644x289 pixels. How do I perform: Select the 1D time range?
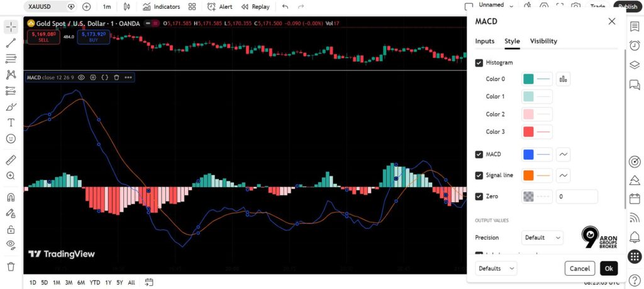(x=33, y=283)
